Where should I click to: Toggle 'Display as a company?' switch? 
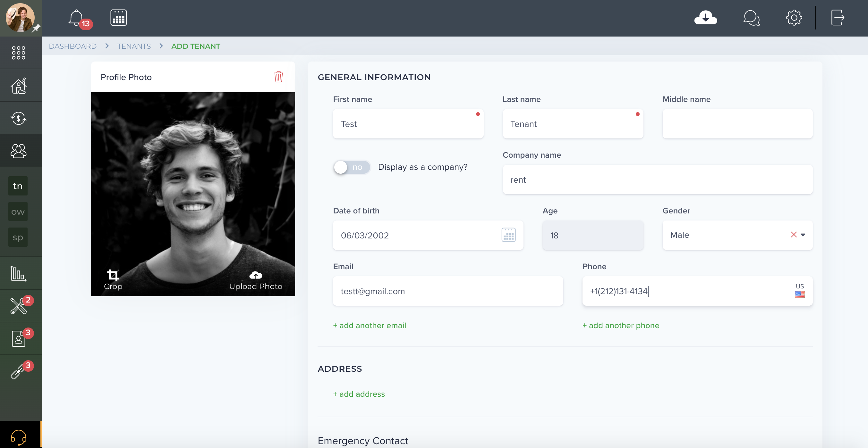[352, 167]
